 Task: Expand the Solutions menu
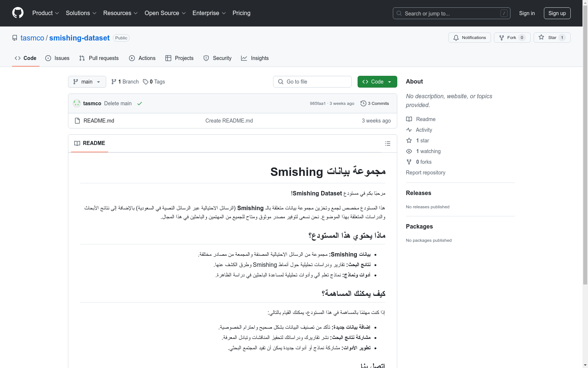[81, 13]
